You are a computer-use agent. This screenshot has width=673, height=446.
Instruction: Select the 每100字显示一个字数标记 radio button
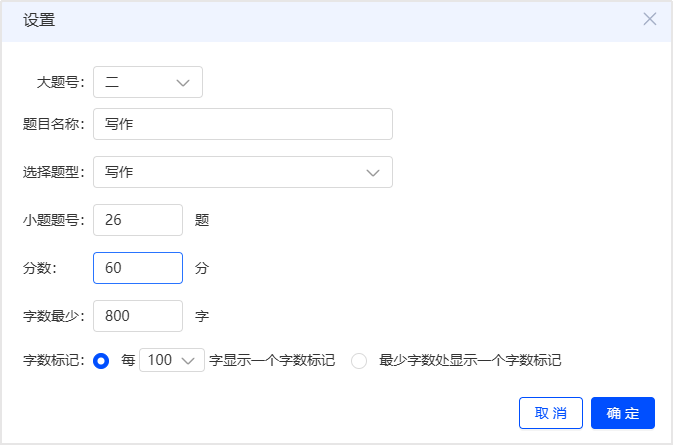coord(101,361)
